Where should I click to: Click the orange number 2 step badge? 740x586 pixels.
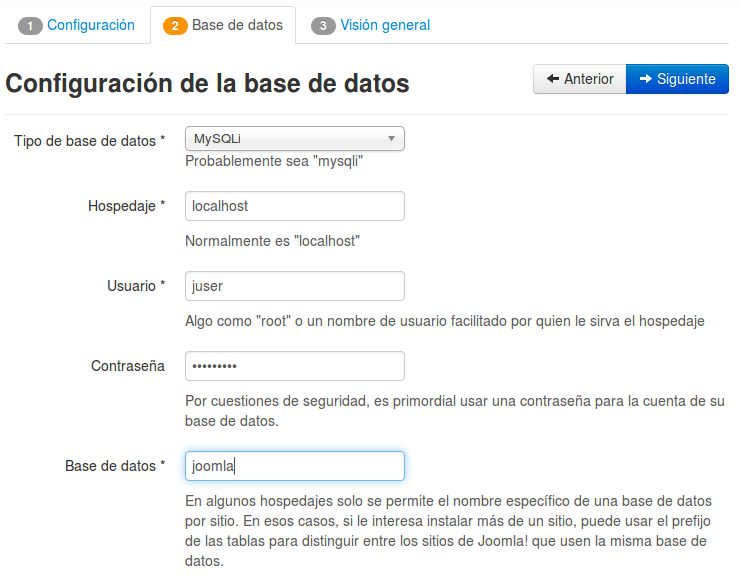point(174,26)
